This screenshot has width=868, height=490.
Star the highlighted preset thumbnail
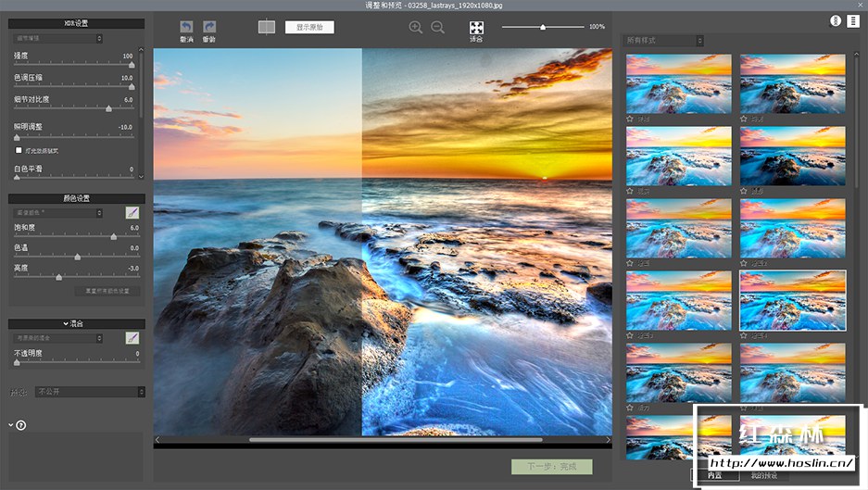click(744, 335)
